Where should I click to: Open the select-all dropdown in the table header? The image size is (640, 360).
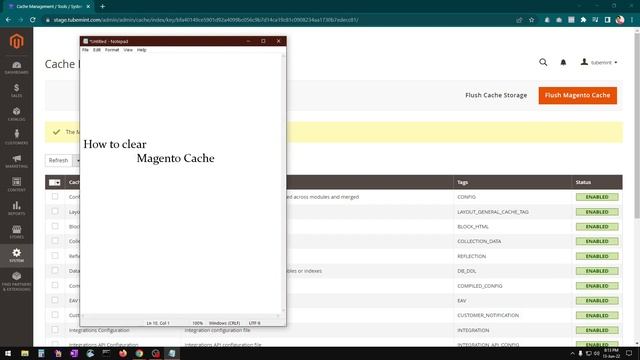click(x=55, y=182)
